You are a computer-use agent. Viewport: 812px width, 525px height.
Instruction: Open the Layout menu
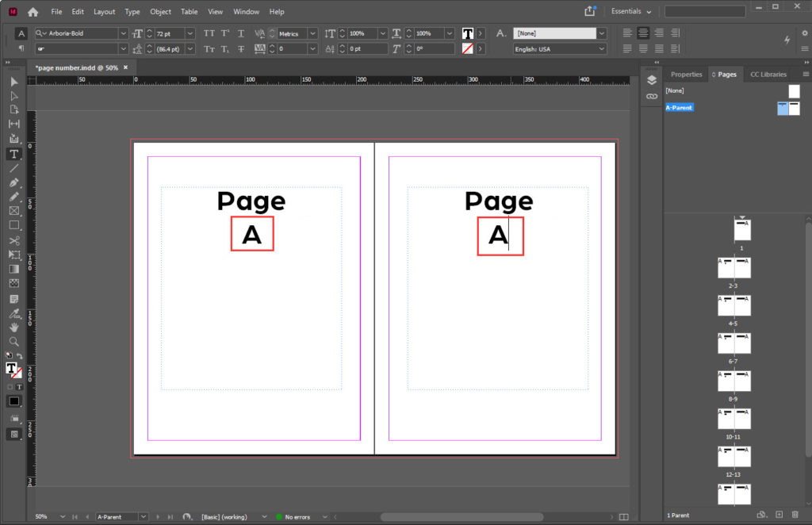[104, 11]
